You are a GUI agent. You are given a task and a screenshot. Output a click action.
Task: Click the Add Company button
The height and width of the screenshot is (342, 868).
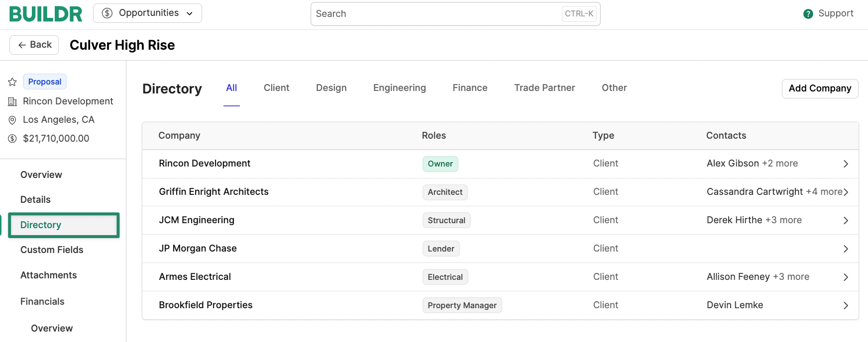(x=820, y=88)
